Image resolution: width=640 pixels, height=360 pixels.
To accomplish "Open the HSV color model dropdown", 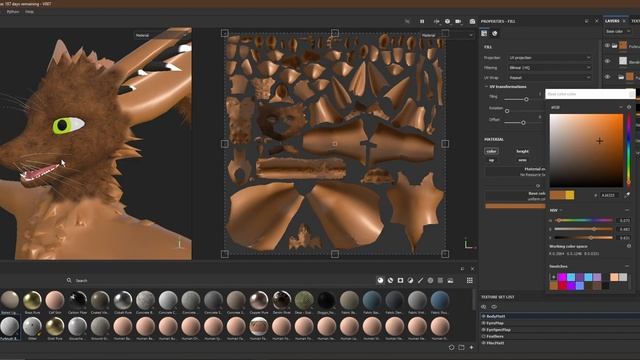I will [556, 210].
